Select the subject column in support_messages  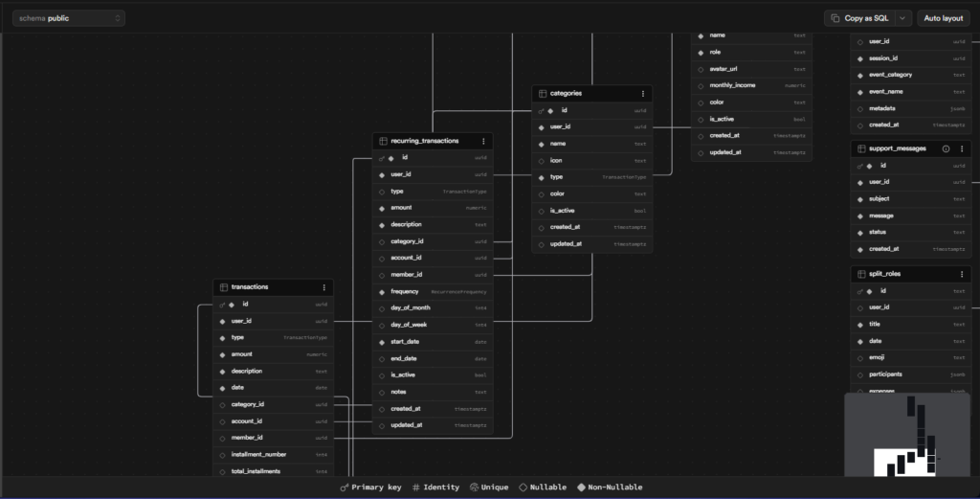(912, 199)
